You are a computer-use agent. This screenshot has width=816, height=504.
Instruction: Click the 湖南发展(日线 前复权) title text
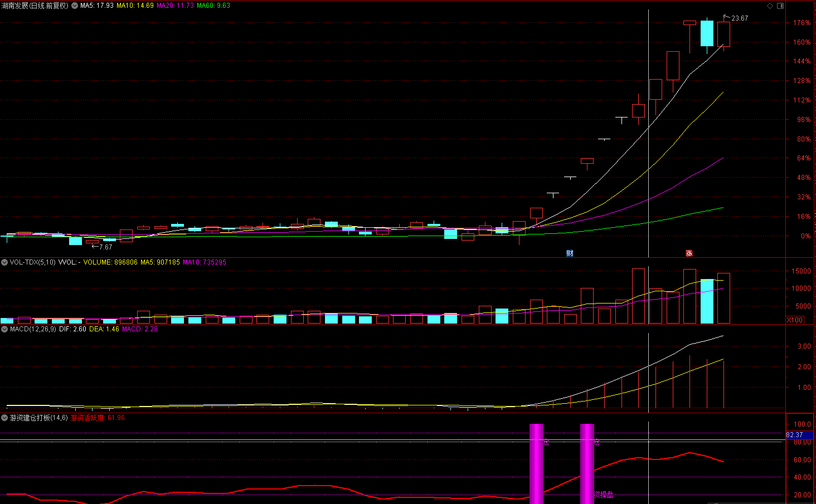pos(35,6)
